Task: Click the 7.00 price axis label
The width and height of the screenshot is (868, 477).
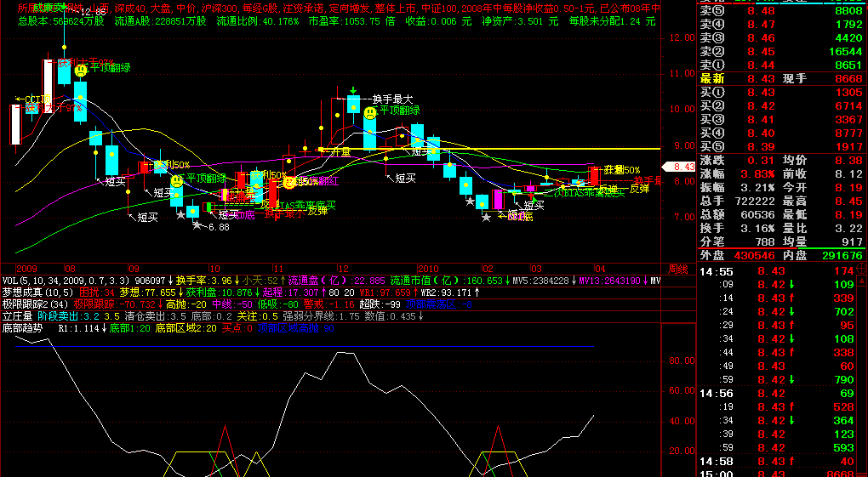Action: point(684,218)
